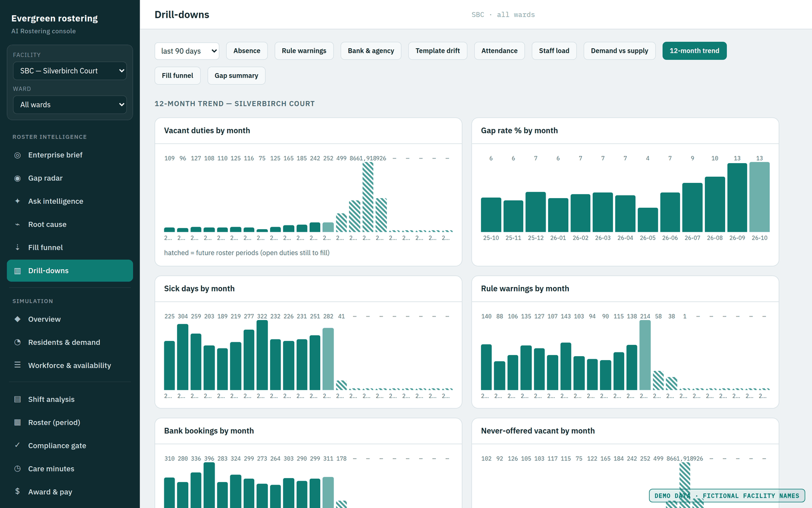Switch to the Demand vs supply tab
812x508 pixels.
(x=620, y=51)
